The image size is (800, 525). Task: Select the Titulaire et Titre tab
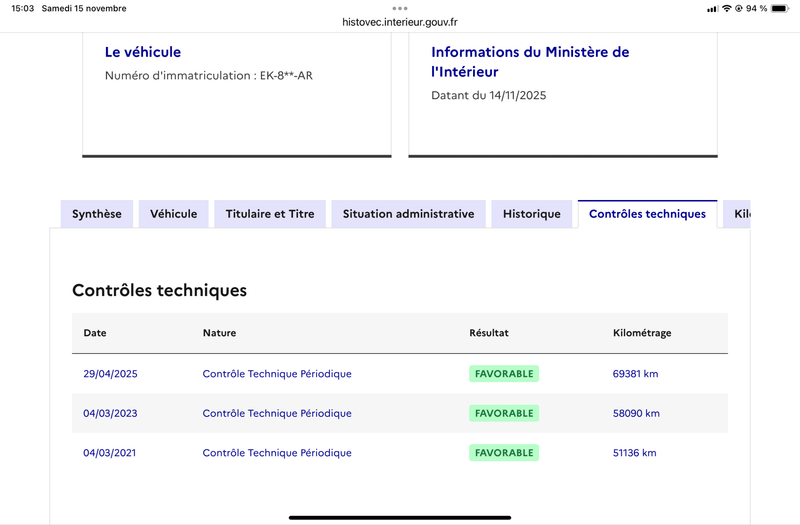pyautogui.click(x=270, y=214)
